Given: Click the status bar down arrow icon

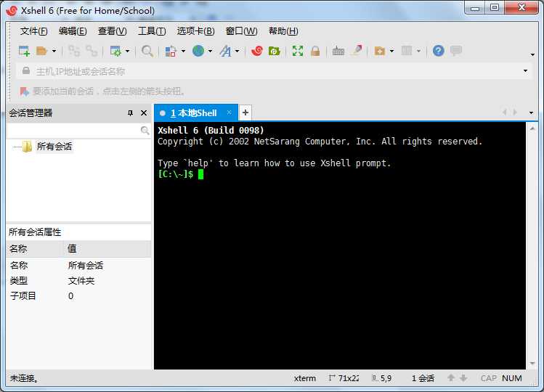Looking at the screenshot, I should 463,377.
